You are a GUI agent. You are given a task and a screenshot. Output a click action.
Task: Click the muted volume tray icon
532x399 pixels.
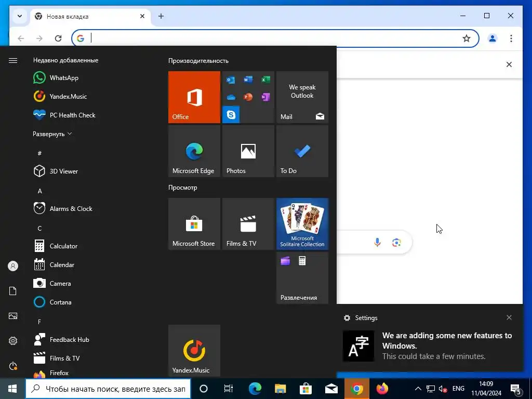pos(443,389)
